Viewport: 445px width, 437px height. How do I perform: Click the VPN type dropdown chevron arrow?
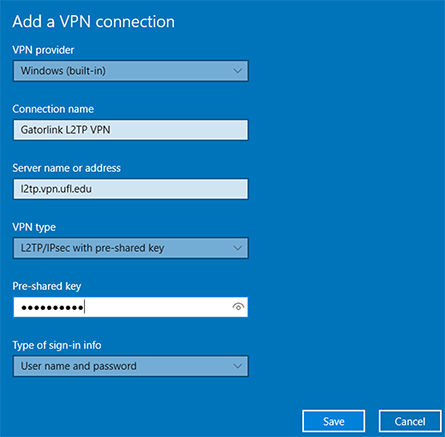tap(237, 248)
